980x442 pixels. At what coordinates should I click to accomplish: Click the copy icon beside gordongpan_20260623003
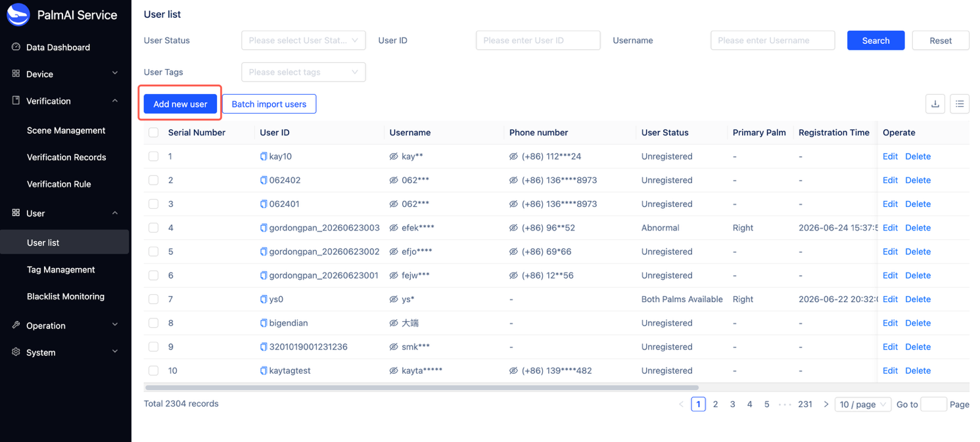click(264, 228)
